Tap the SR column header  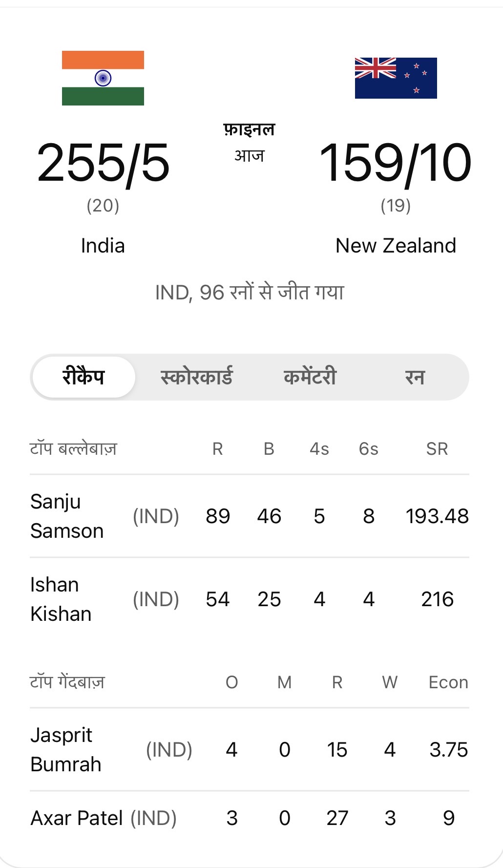(x=437, y=449)
